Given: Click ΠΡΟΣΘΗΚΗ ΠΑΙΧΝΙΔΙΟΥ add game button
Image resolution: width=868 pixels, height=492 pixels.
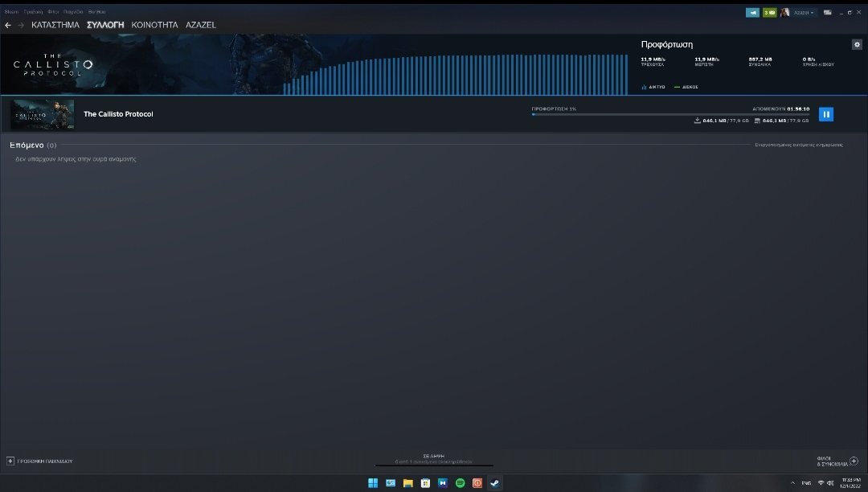Looking at the screenshot, I should [x=45, y=461].
